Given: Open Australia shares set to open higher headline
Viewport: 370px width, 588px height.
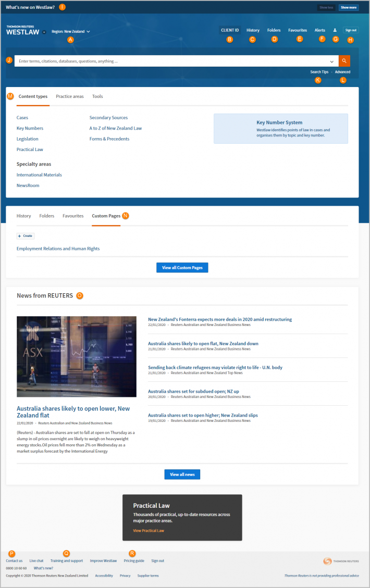Looking at the screenshot, I should [203, 416].
